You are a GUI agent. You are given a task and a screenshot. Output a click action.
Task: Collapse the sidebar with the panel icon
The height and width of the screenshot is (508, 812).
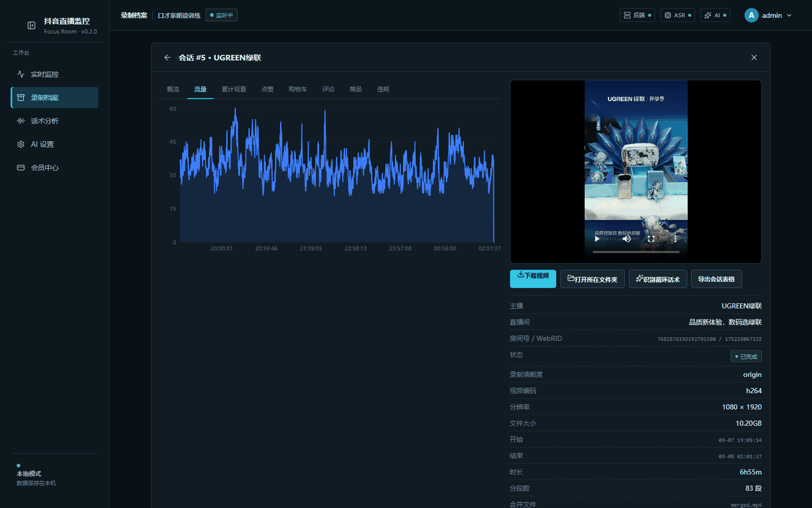coord(31,26)
